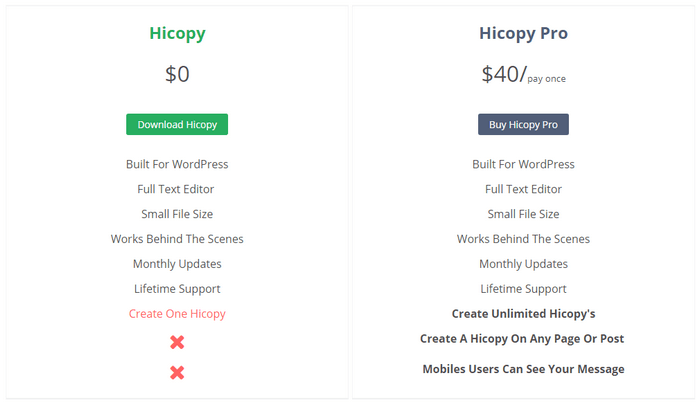The height and width of the screenshot is (403, 700).
Task: Click the red Create One Hicopy text
Action: coord(177,314)
